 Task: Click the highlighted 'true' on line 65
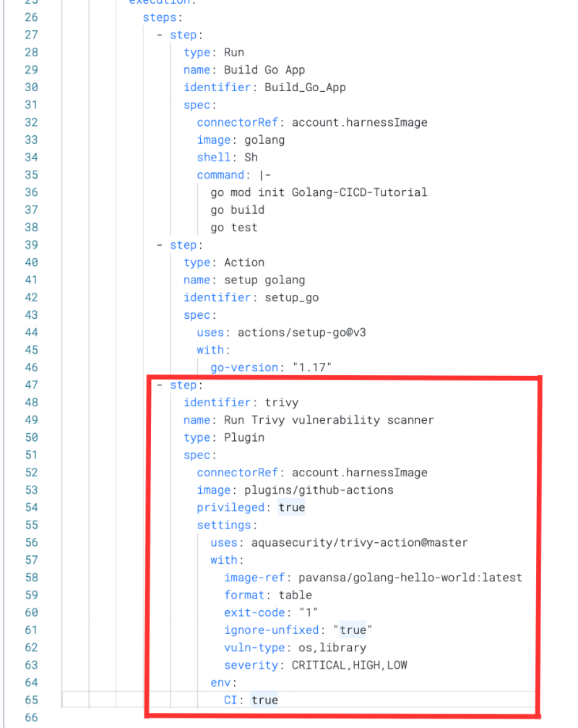[264, 700]
